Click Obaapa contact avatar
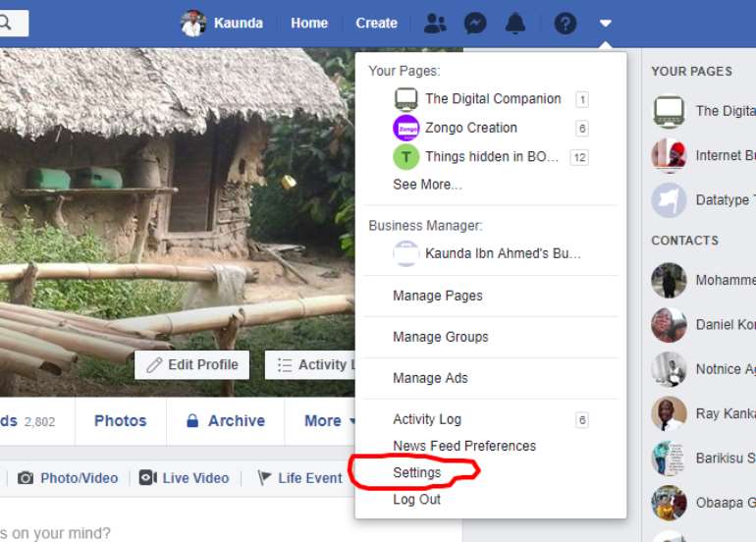The height and width of the screenshot is (542, 756). tap(669, 503)
